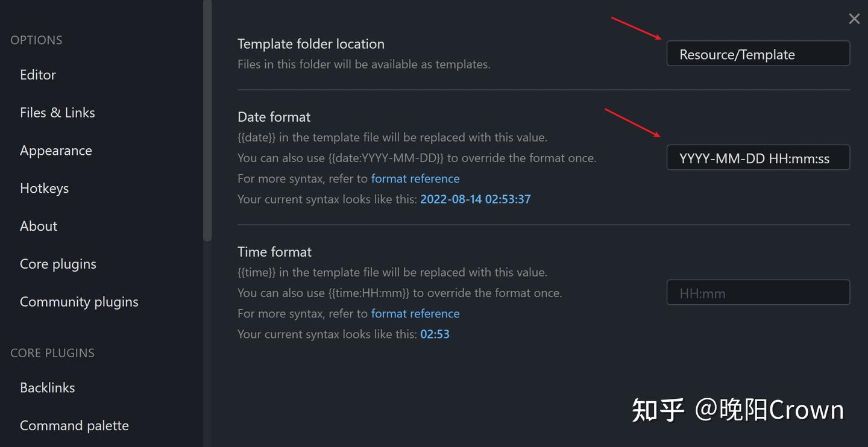Click the Date format setting title
Image resolution: width=868 pixels, height=447 pixels.
click(274, 117)
